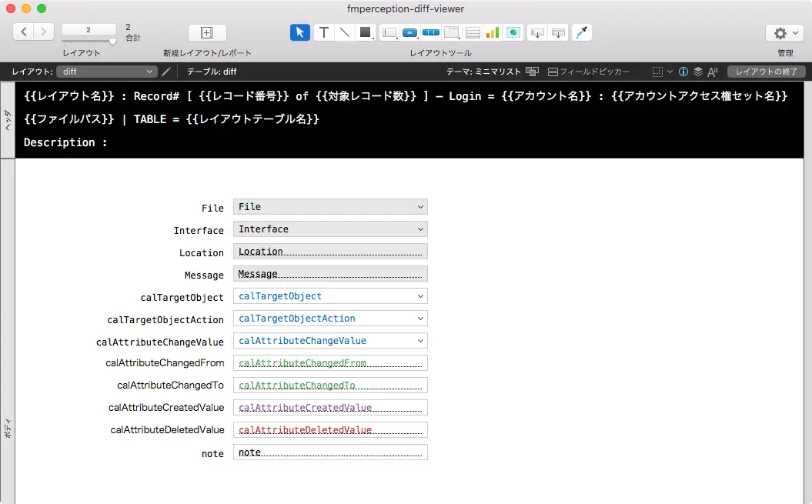Screen dimensions: 812x504
Task: Adjust the layout navigation slider
Action: click(x=112, y=42)
